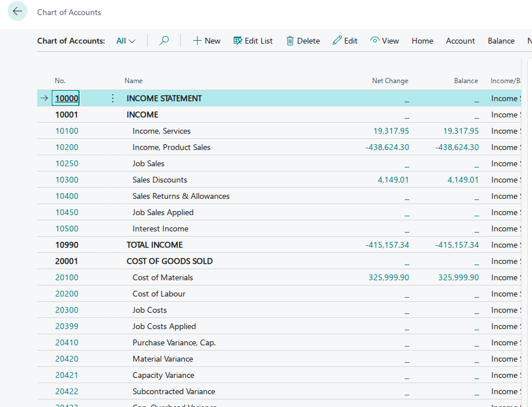The width and height of the screenshot is (532, 407).
Task: Select the Material Variance cell
Action: pos(163,359)
